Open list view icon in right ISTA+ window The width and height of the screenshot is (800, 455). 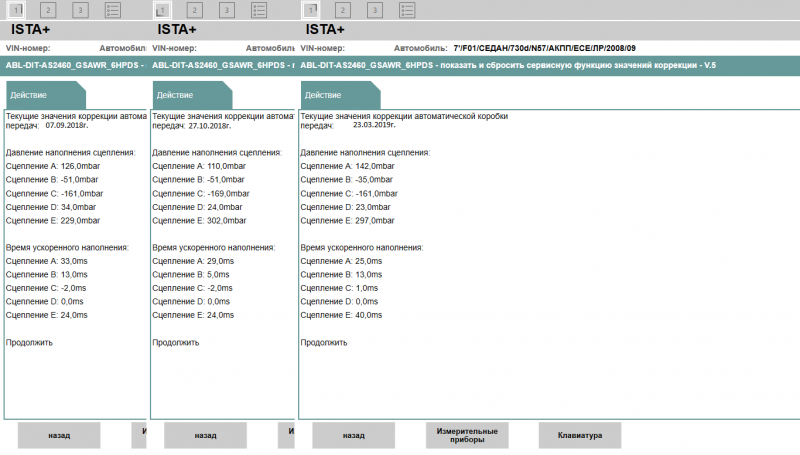tap(407, 10)
